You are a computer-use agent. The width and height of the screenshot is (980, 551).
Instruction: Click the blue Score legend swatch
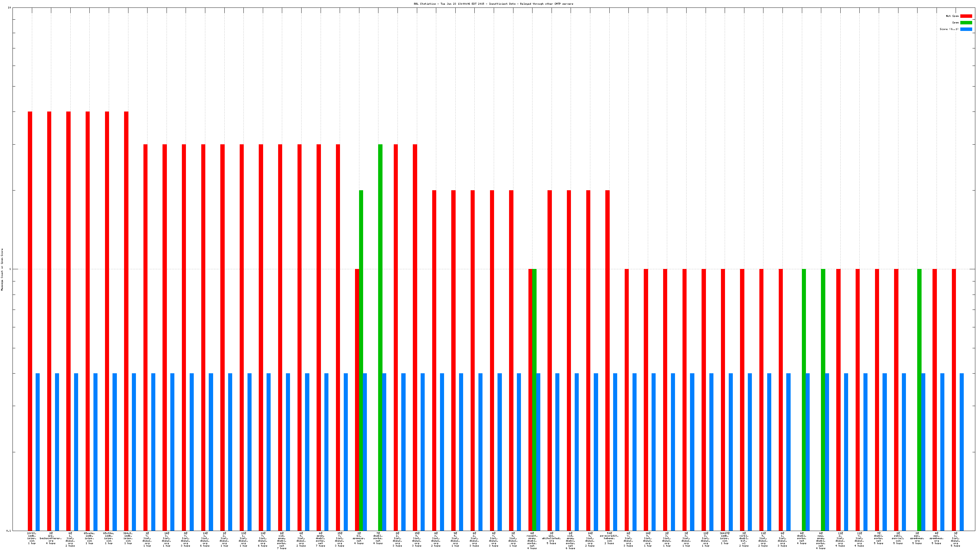point(966,29)
